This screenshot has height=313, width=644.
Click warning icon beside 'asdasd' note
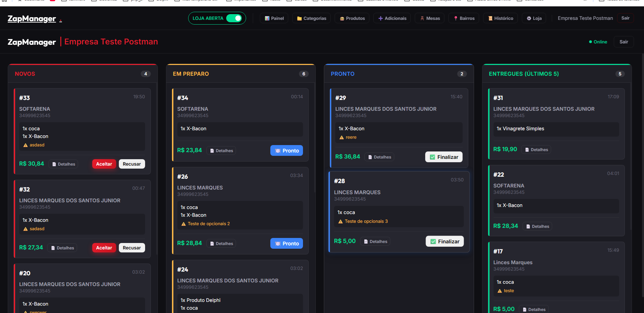[25, 145]
